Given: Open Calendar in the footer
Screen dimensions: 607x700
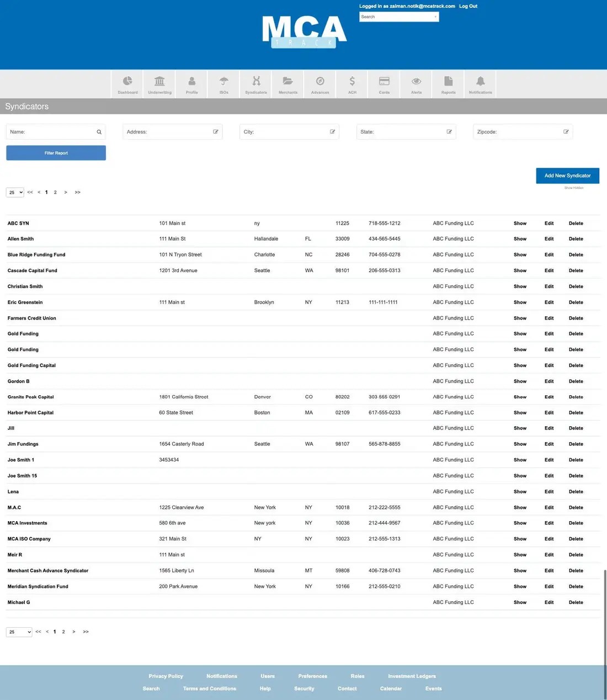Looking at the screenshot, I should pyautogui.click(x=391, y=689).
